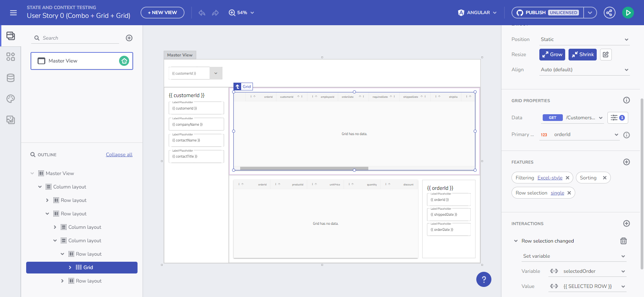Image resolution: width=644 pixels, height=297 pixels.
Task: Open the hamburger main menu
Action: (13, 13)
